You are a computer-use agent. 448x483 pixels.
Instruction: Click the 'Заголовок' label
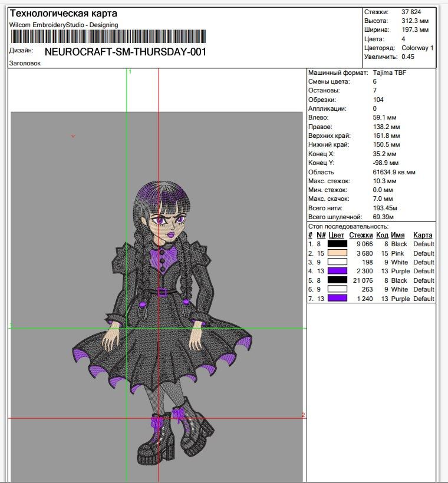pos(25,63)
